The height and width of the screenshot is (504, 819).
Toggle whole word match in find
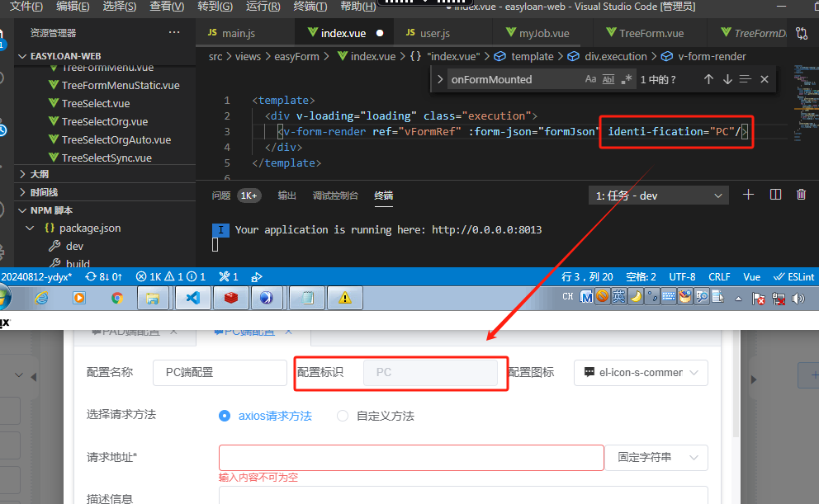[608, 80]
